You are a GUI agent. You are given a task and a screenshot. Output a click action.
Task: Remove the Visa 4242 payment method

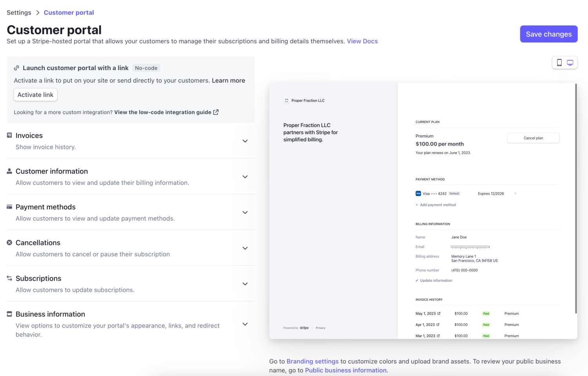click(x=515, y=194)
